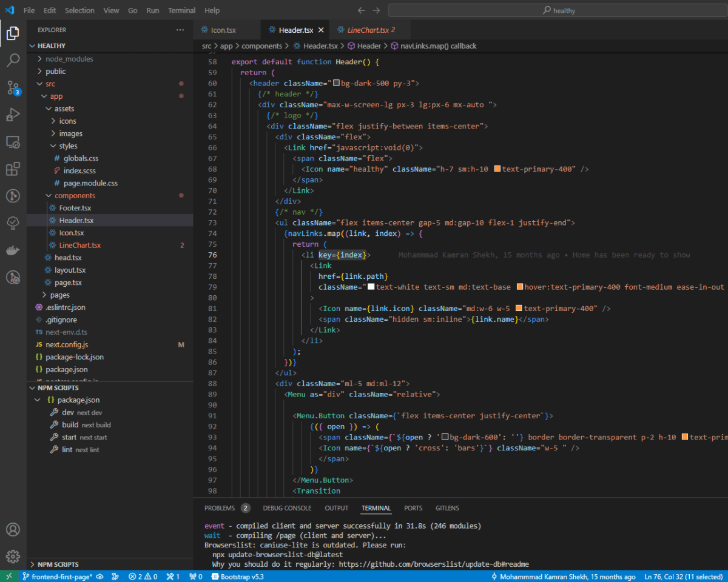Open the Accounts icon in activity bar
The width and height of the screenshot is (728, 582).
tap(13, 529)
